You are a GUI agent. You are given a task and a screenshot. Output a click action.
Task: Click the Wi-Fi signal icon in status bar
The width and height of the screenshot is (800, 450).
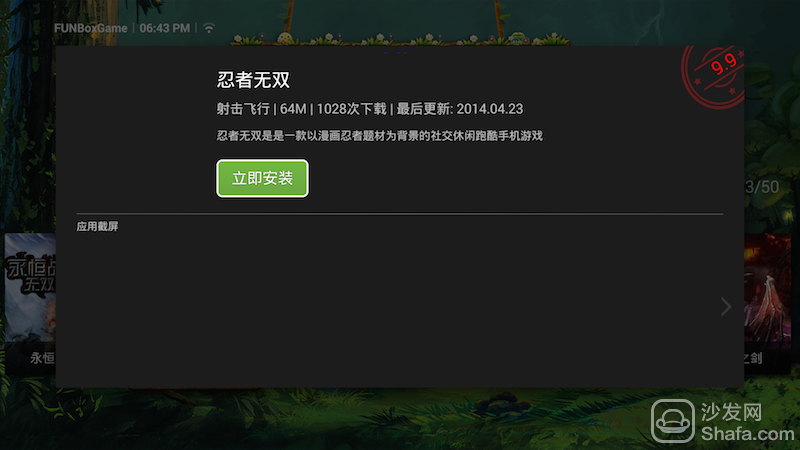pos(209,28)
